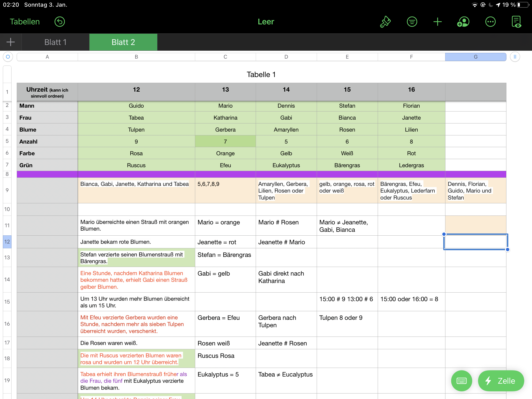
Task: Select column E header
Action: pyautogui.click(x=347, y=57)
